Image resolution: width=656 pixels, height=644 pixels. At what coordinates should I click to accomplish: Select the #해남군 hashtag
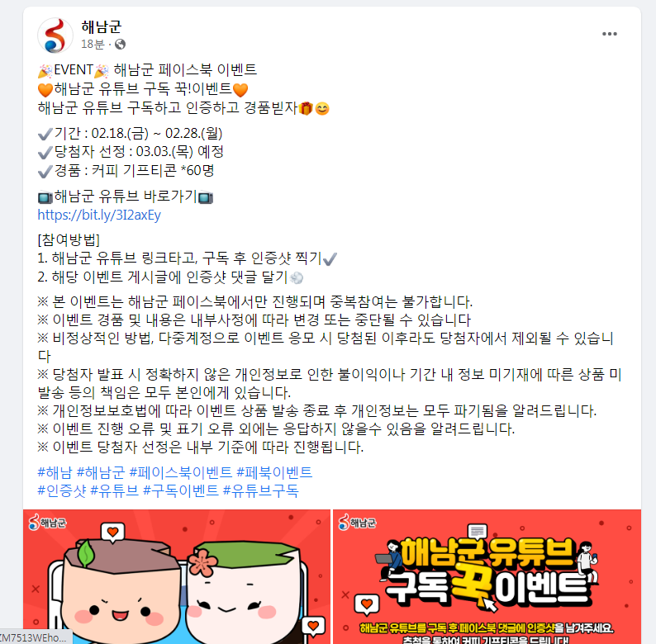click(x=101, y=472)
